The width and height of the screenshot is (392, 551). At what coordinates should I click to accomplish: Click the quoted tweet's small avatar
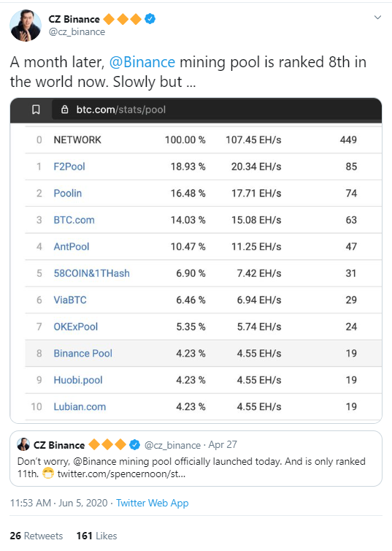23,444
